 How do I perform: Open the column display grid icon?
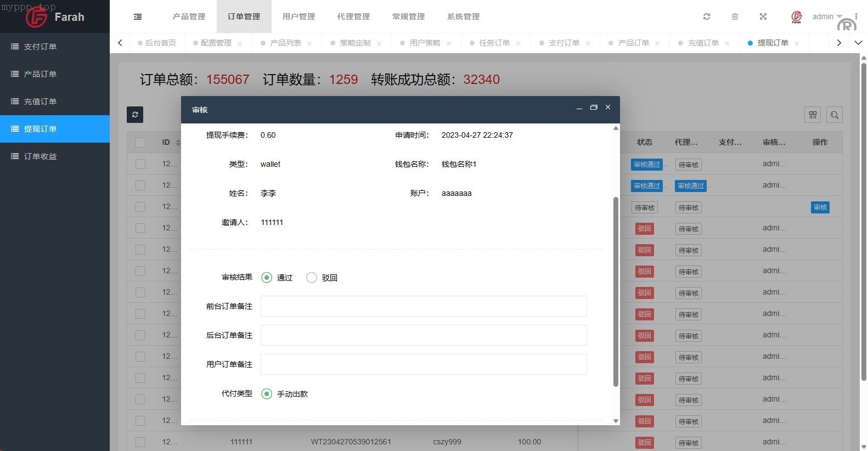813,115
